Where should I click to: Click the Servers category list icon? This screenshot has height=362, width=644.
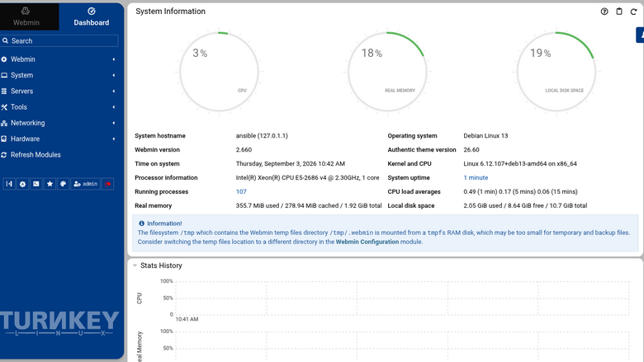[x=4, y=91]
